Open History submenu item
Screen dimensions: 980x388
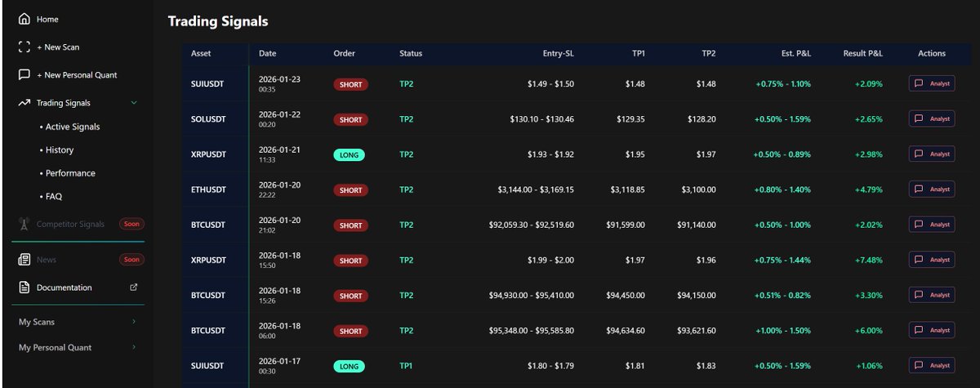pos(60,149)
